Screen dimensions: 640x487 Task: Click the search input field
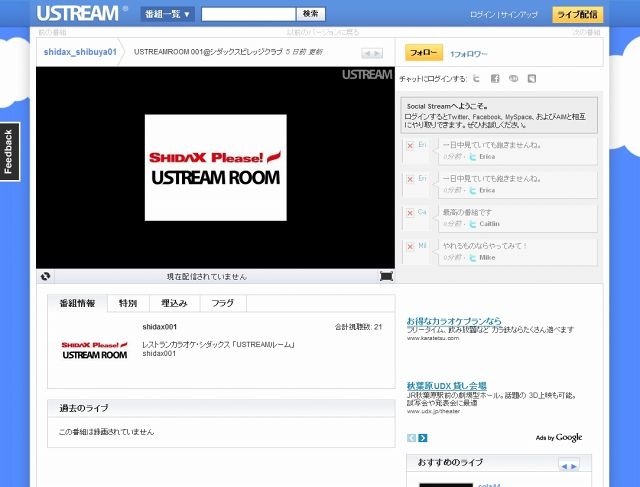point(248,14)
